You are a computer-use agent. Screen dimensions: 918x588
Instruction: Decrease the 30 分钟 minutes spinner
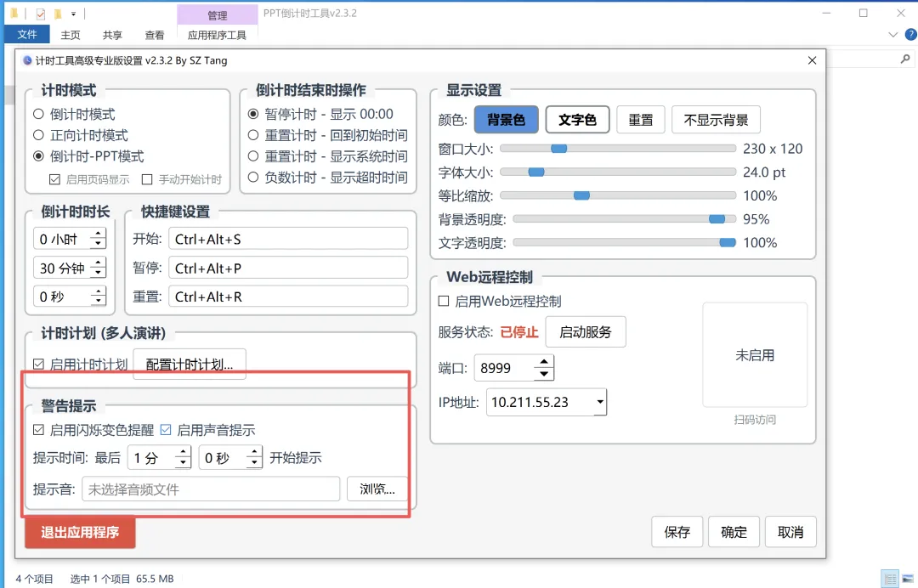pyautogui.click(x=98, y=274)
